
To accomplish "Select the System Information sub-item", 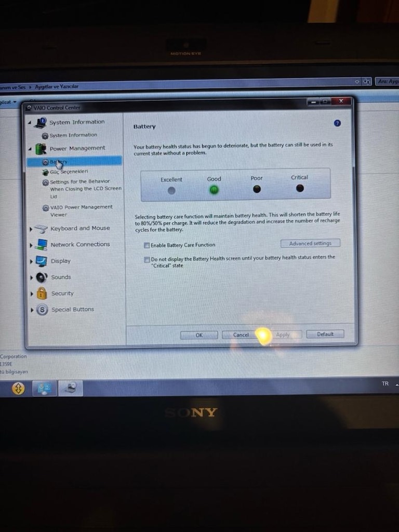I will click(73, 135).
